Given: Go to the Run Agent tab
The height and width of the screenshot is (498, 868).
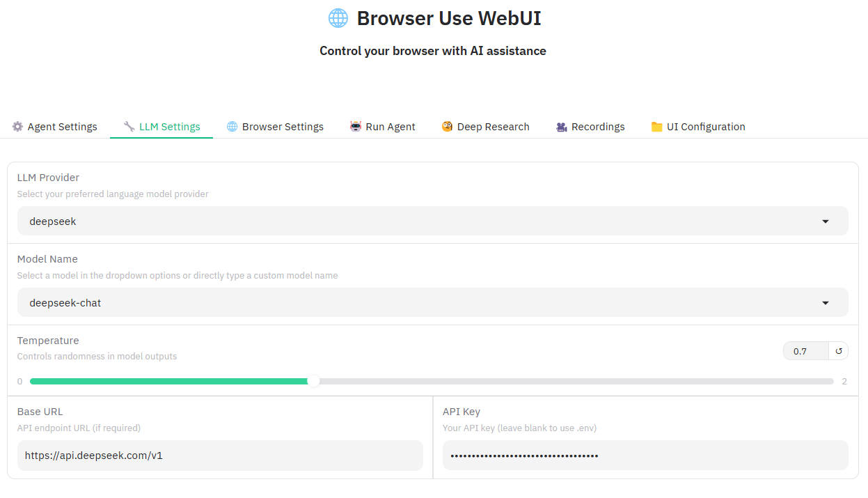Looking at the screenshot, I should (x=390, y=127).
